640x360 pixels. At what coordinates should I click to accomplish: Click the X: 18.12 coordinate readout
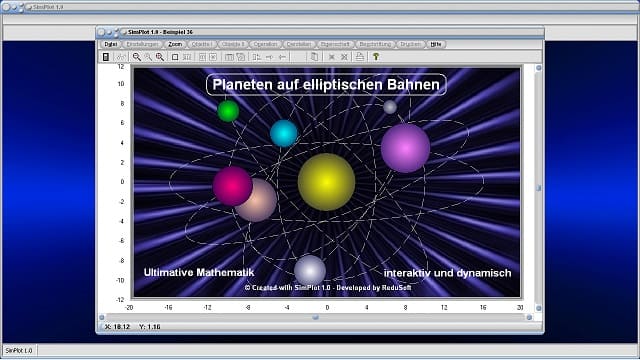117,327
